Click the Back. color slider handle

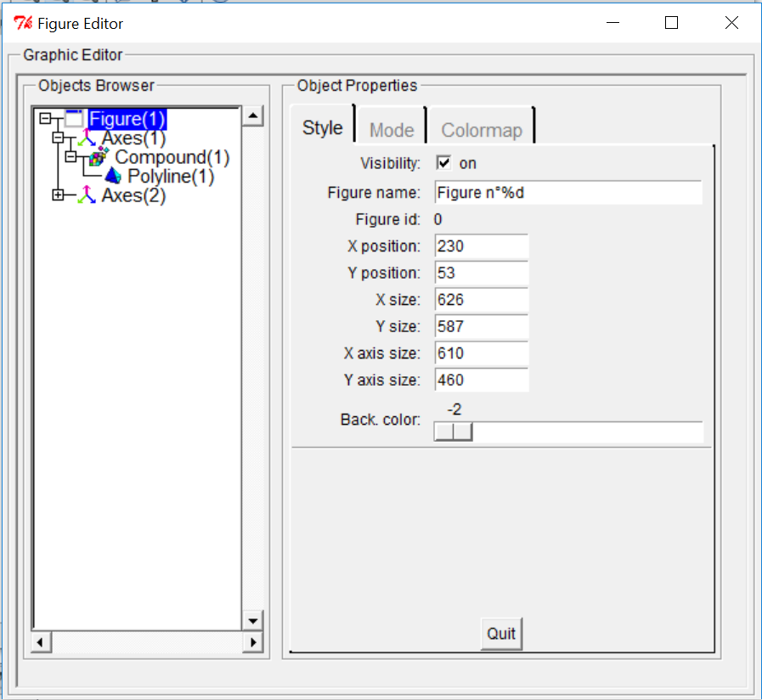tap(453, 432)
